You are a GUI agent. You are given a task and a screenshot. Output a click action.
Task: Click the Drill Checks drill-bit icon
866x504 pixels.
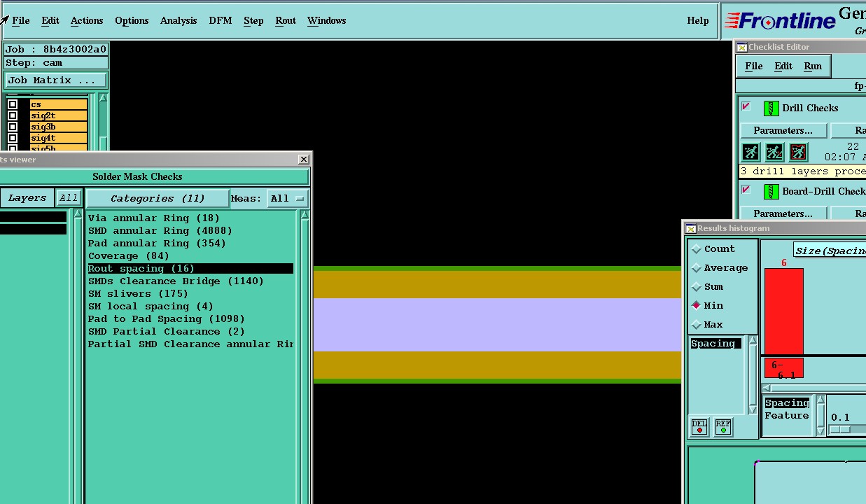(x=771, y=108)
